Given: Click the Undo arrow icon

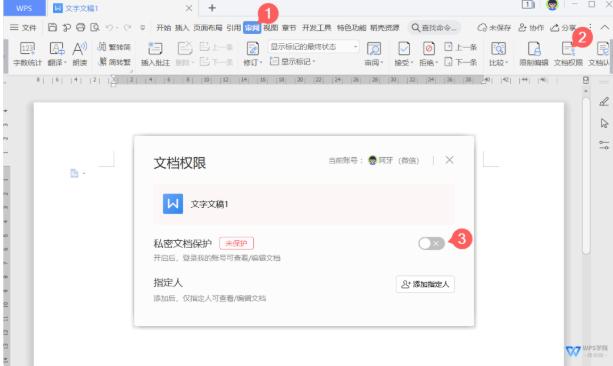Looking at the screenshot, I should click(x=109, y=27).
